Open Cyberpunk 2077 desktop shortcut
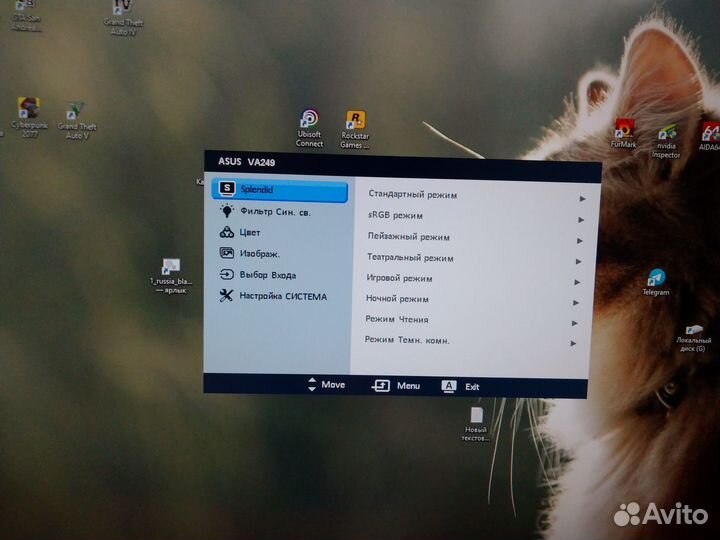The width and height of the screenshot is (720, 540). 28,118
